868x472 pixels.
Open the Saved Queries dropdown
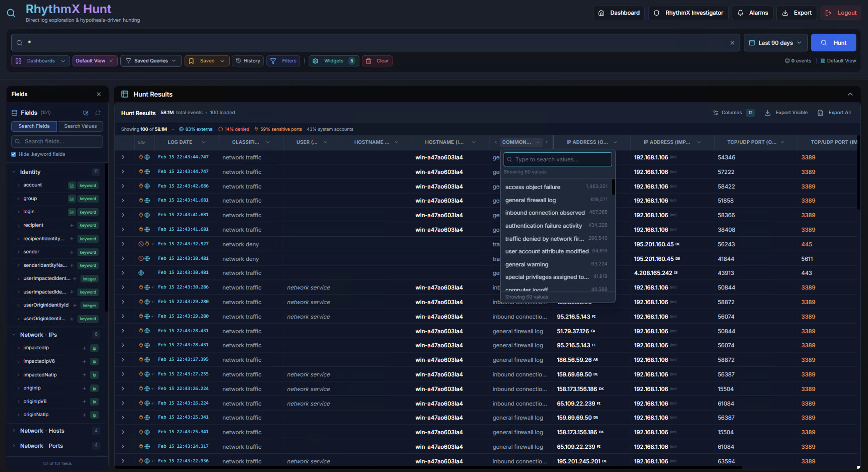(151, 61)
